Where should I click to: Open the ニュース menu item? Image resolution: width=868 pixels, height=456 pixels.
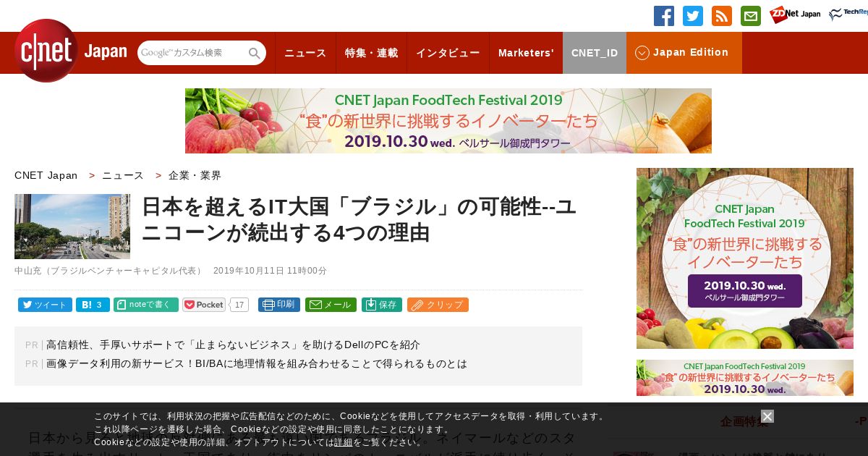pyautogui.click(x=305, y=53)
